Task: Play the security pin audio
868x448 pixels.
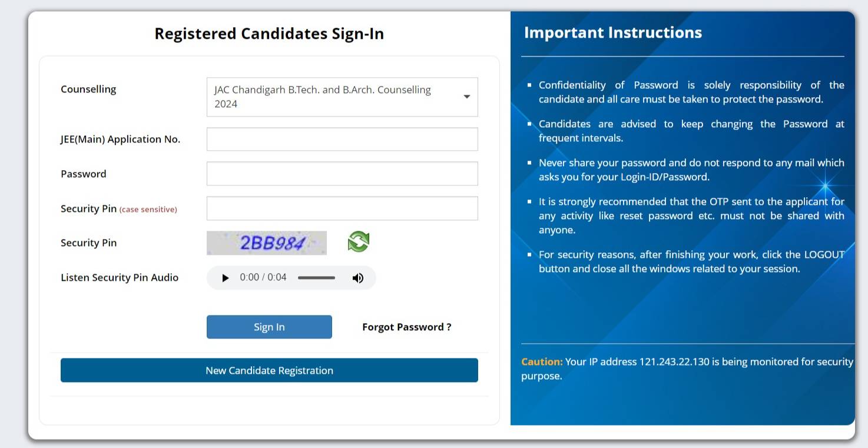Action: [226, 277]
